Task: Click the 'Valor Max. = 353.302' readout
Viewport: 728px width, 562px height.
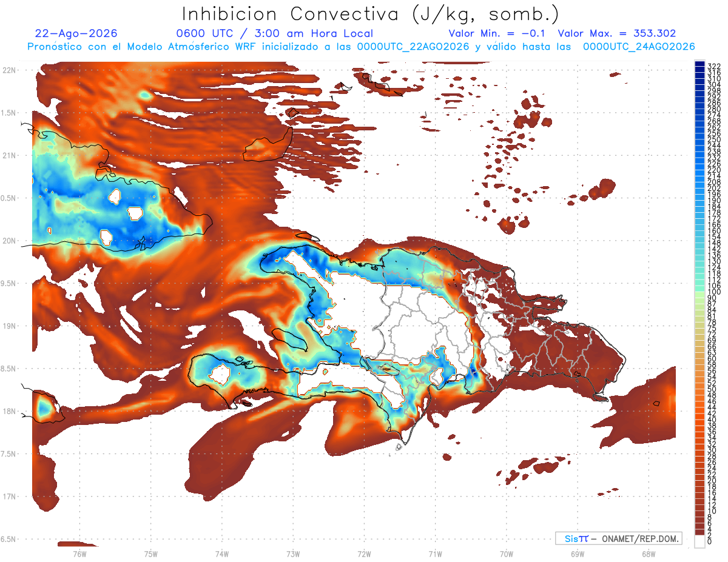Action: [616, 33]
